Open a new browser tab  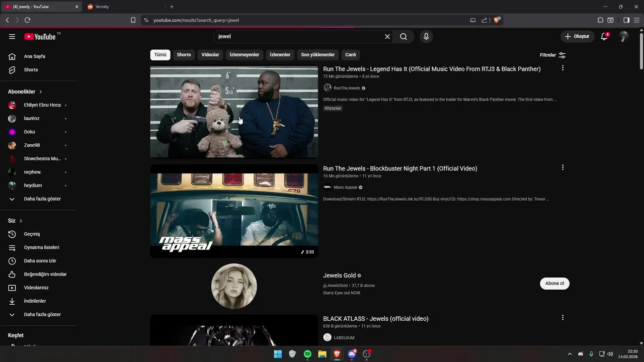(x=172, y=7)
